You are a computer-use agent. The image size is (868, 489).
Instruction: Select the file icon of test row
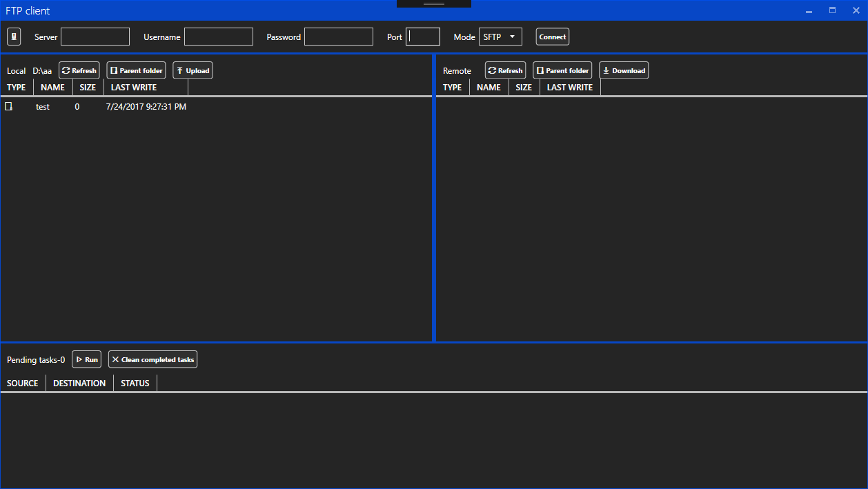pos(9,106)
